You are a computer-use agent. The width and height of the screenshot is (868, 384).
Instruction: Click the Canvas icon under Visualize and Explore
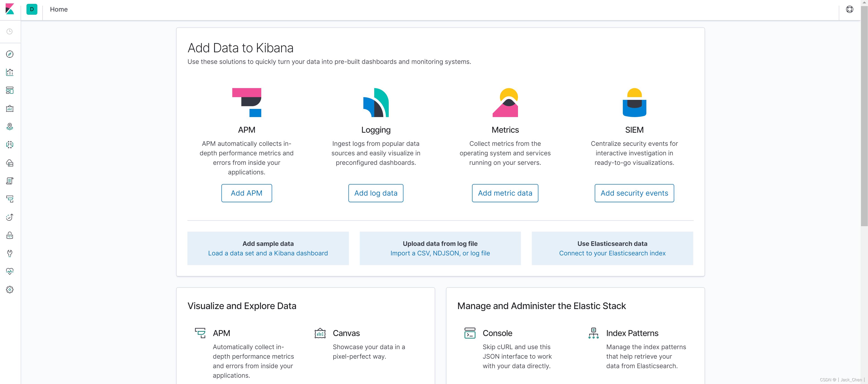pyautogui.click(x=320, y=333)
